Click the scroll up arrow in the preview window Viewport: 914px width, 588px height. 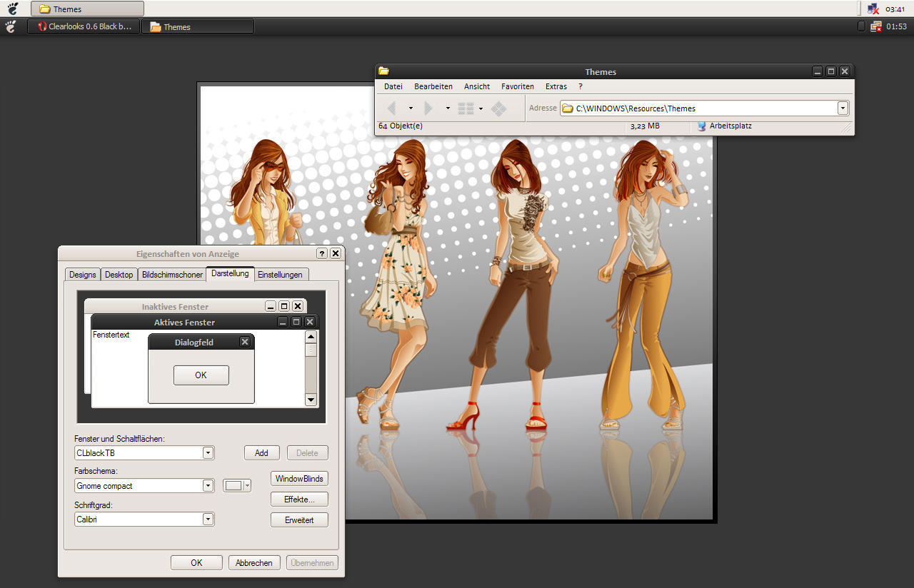tap(311, 336)
